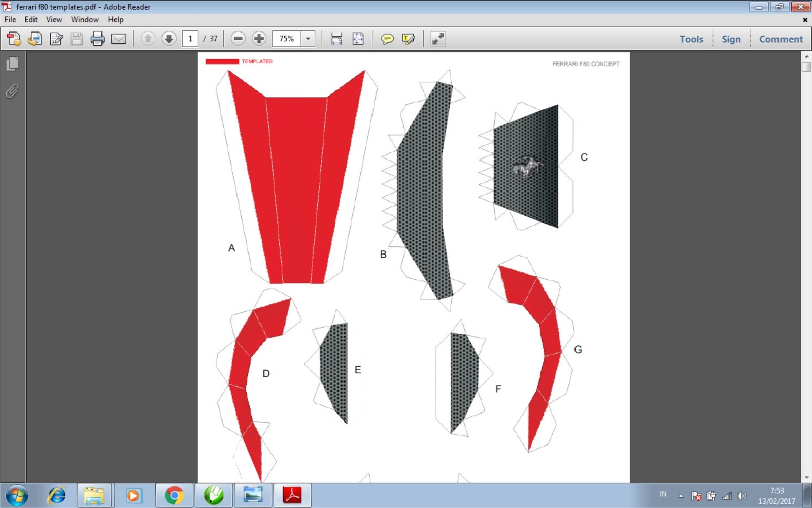Toggle fit page width view
812x508 pixels.
click(x=335, y=38)
